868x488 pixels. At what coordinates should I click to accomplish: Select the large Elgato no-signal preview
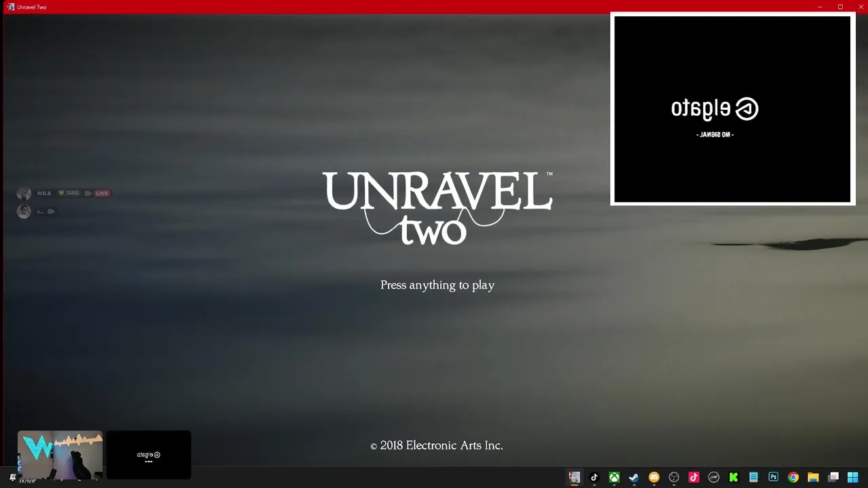pyautogui.click(x=732, y=108)
